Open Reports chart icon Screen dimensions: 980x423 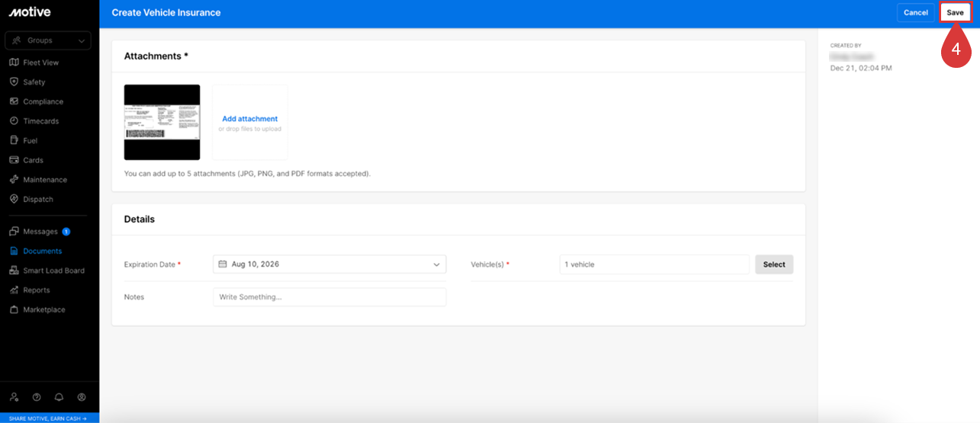(14, 290)
